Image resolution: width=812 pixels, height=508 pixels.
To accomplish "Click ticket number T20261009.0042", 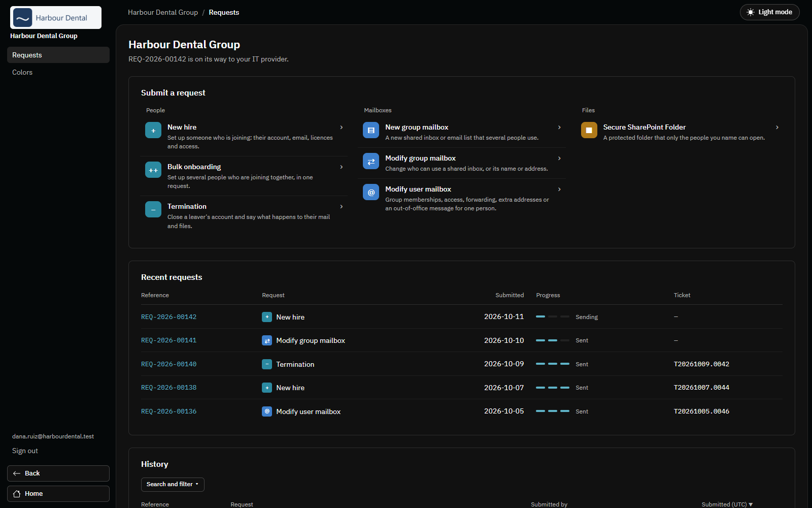I will 701,364.
